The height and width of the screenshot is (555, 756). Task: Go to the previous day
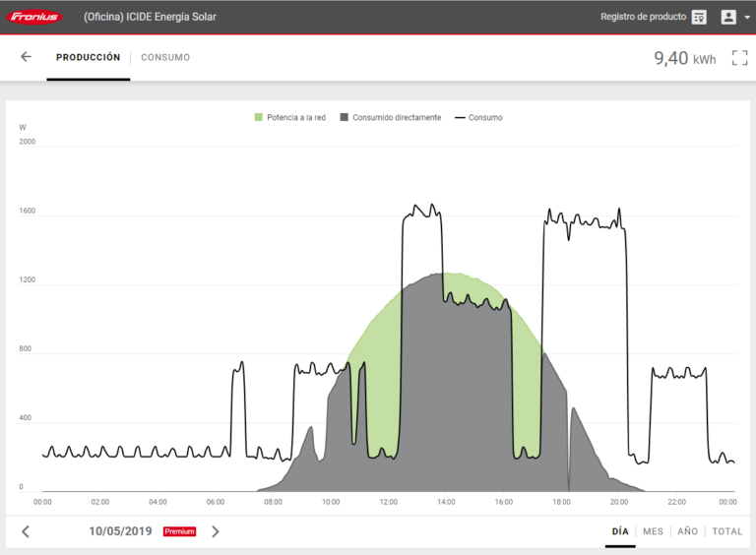pos(26,531)
